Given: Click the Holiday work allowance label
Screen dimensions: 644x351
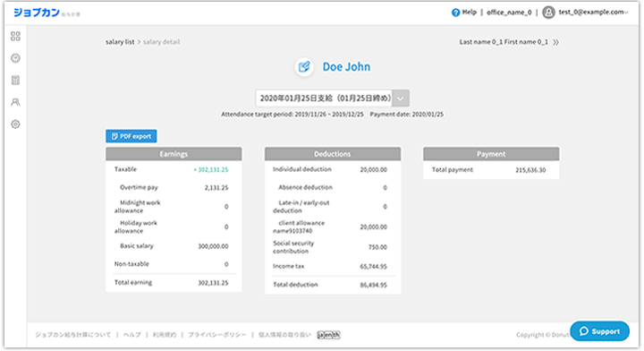Looking at the screenshot, I should (x=136, y=227).
